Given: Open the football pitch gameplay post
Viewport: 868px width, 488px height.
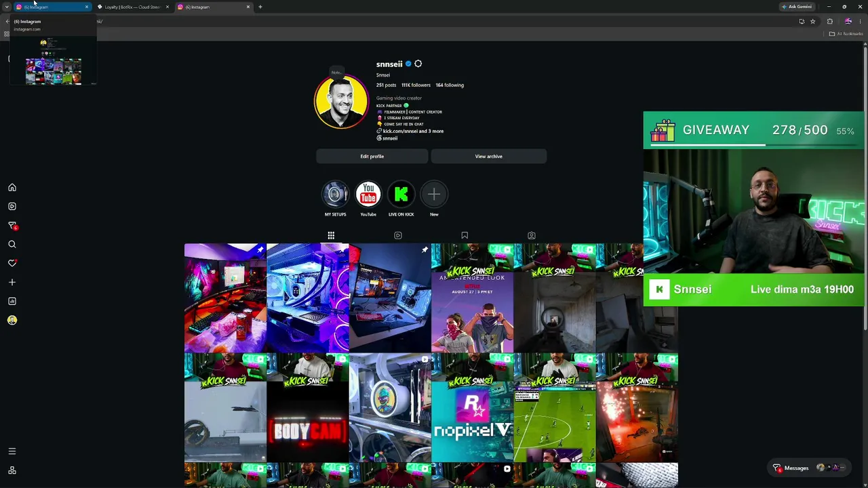Looking at the screenshot, I should point(555,407).
